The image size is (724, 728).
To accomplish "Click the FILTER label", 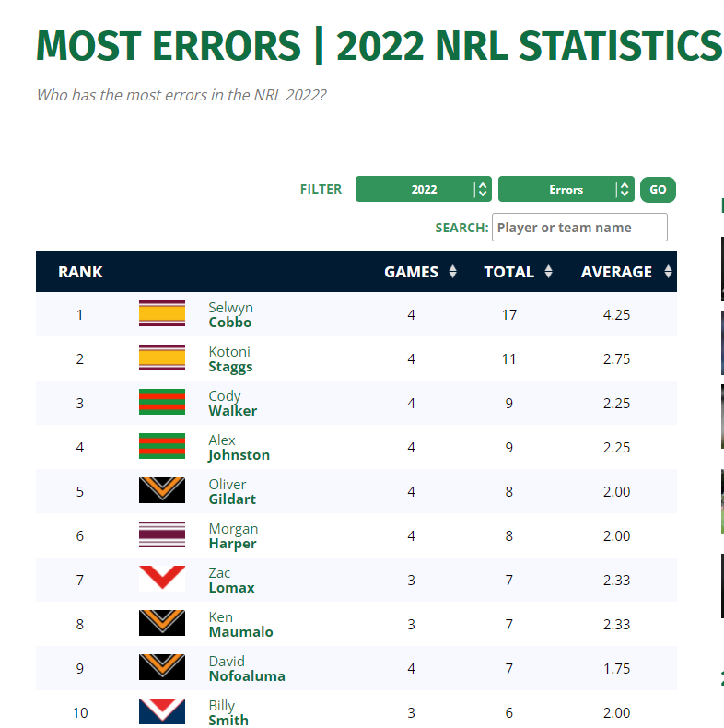I will coord(321,189).
